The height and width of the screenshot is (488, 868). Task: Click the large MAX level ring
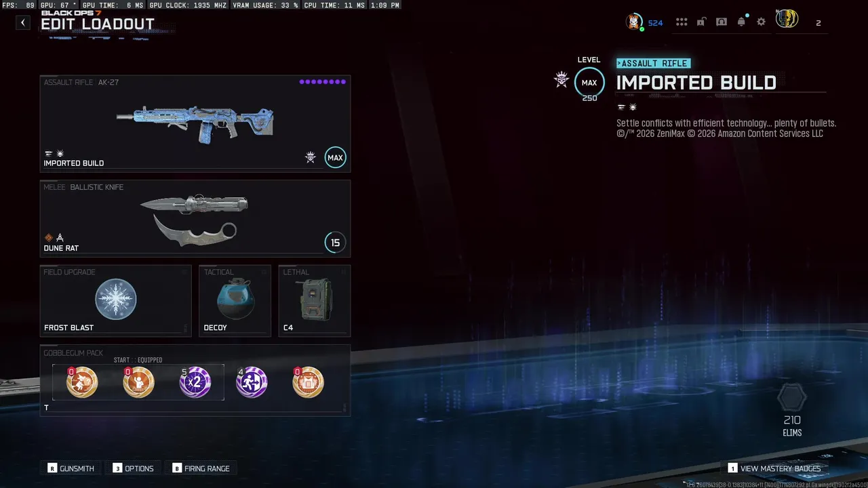tap(589, 83)
